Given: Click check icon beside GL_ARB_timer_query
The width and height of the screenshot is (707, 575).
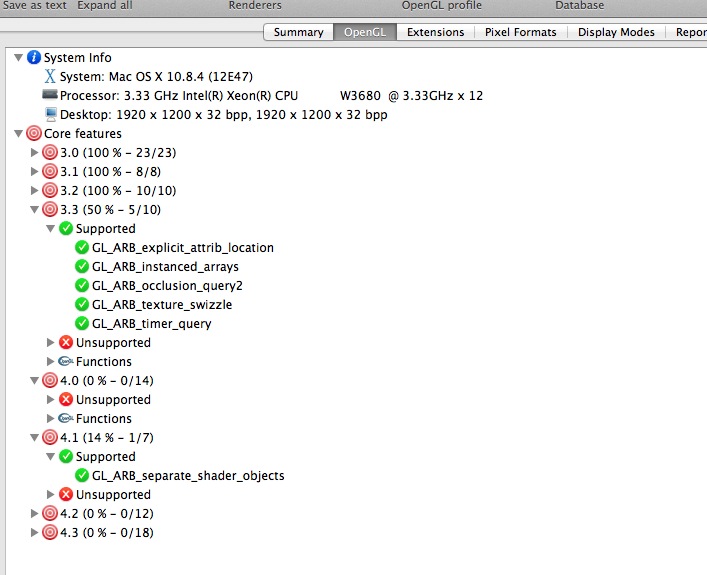Looking at the screenshot, I should tap(82, 323).
